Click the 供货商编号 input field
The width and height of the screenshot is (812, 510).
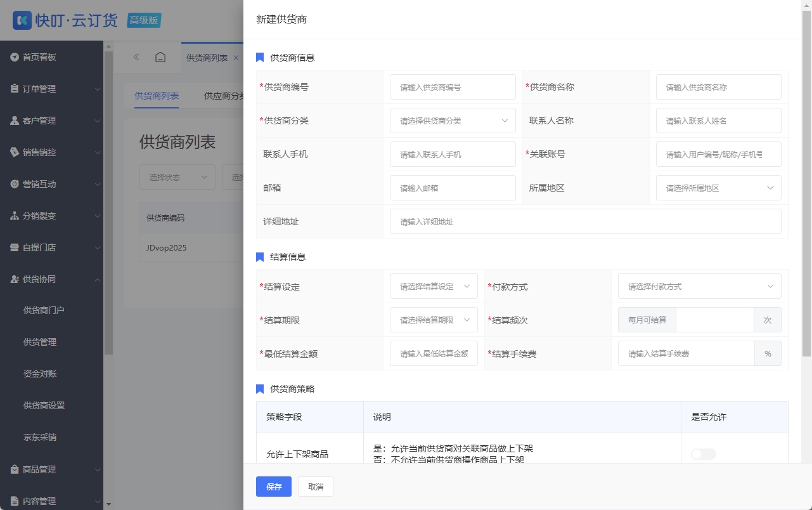453,87
